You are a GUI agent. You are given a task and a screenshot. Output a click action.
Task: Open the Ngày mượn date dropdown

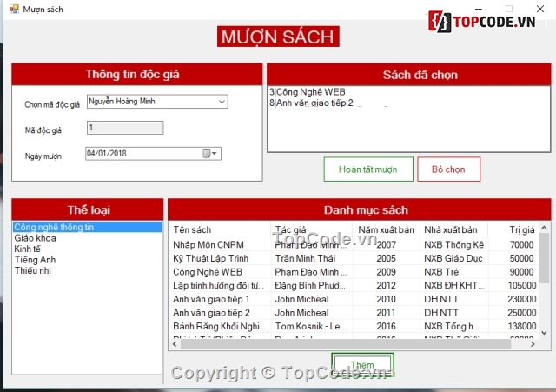(x=215, y=154)
